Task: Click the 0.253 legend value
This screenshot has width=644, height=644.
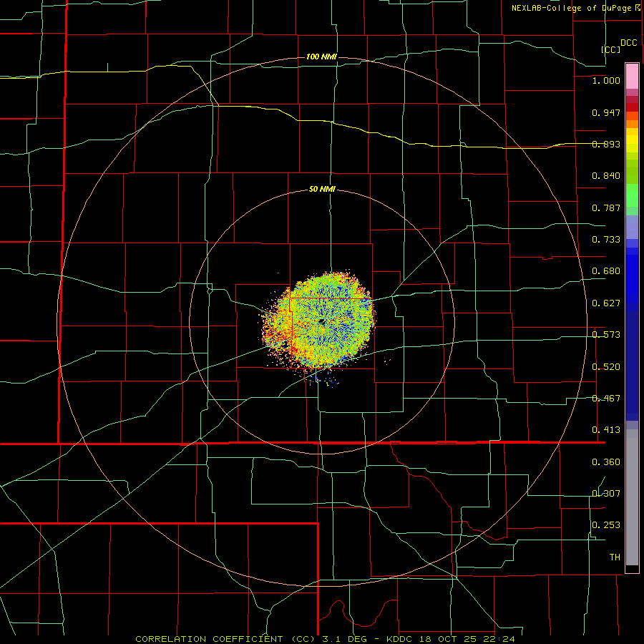Action: pyautogui.click(x=606, y=525)
